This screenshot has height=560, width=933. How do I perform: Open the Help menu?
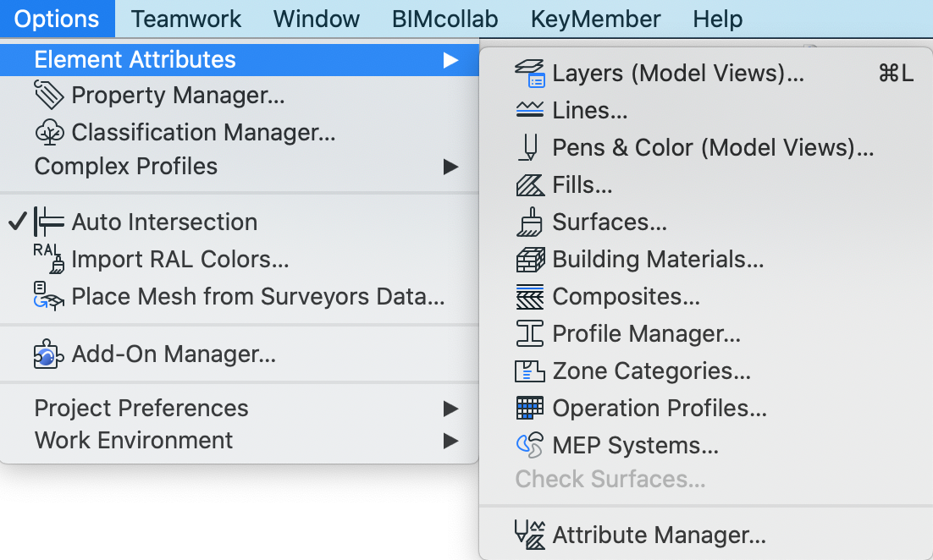click(x=718, y=19)
